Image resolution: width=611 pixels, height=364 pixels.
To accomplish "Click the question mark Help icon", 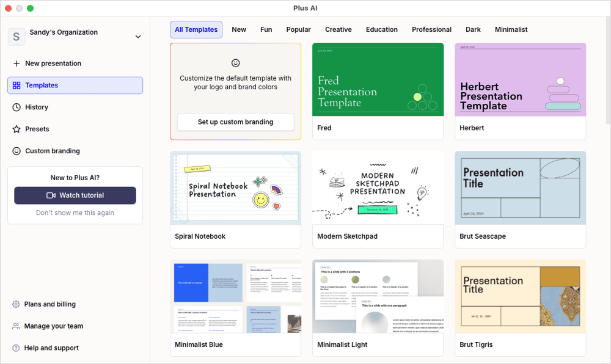I will coord(16,348).
